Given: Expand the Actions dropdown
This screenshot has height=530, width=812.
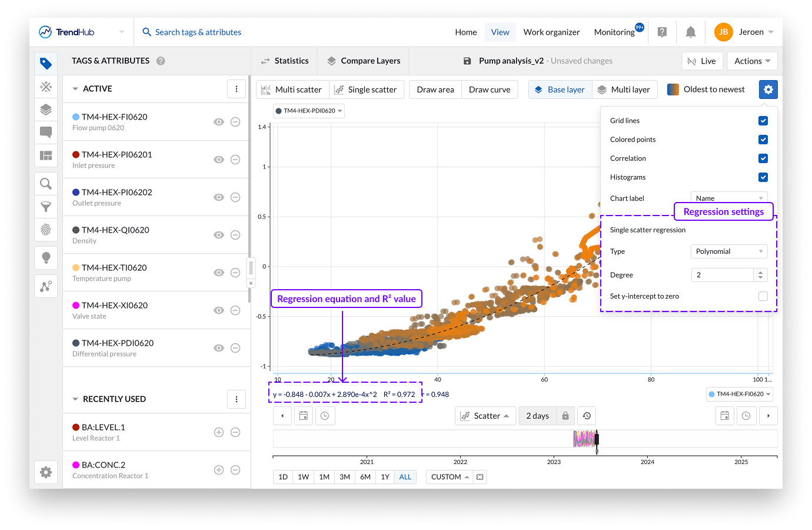Looking at the screenshot, I should [752, 61].
